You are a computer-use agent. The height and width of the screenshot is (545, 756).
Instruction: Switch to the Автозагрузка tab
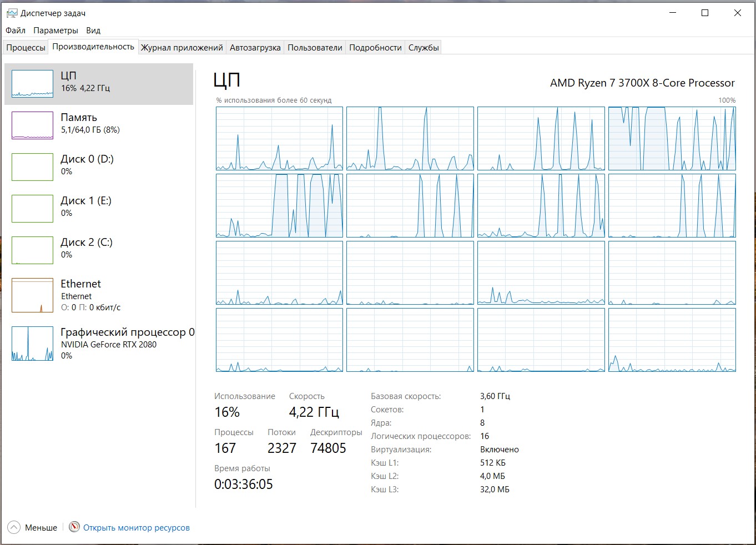point(255,48)
